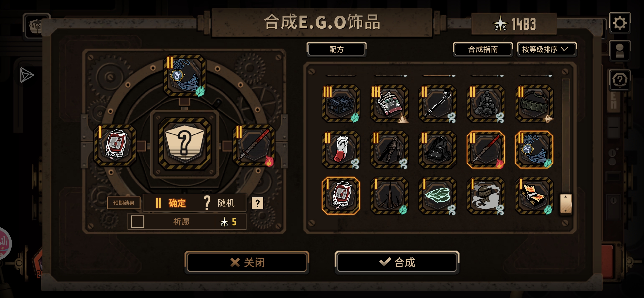Select the coal rock pile gift

[x=485, y=104]
